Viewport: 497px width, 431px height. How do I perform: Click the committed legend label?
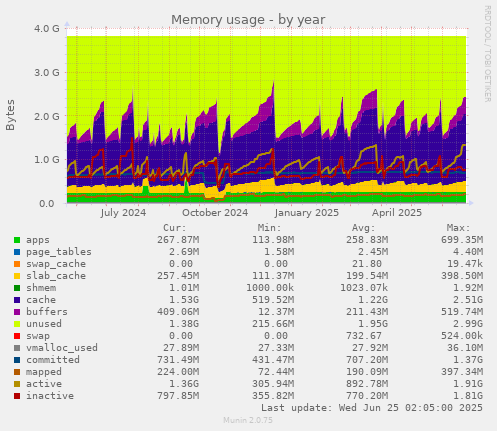pos(53,360)
